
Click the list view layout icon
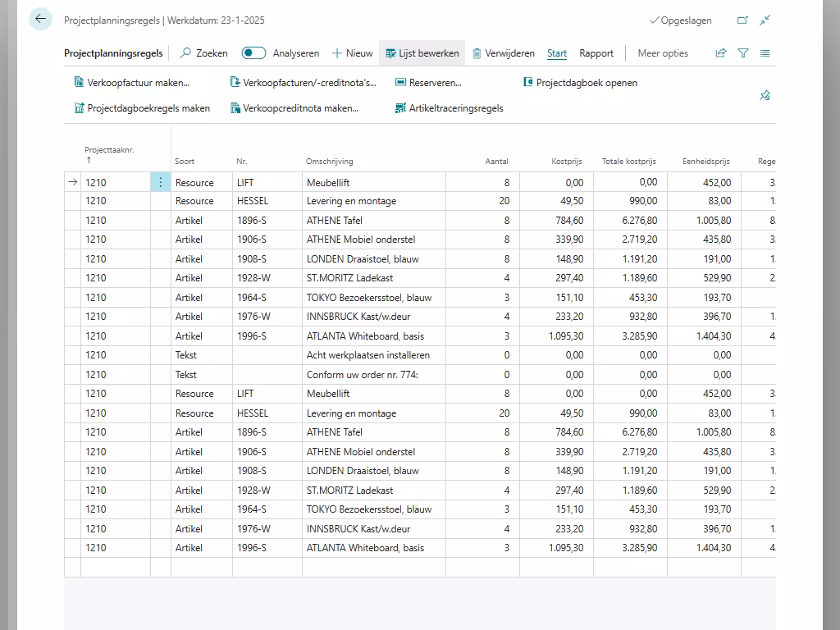tap(765, 53)
